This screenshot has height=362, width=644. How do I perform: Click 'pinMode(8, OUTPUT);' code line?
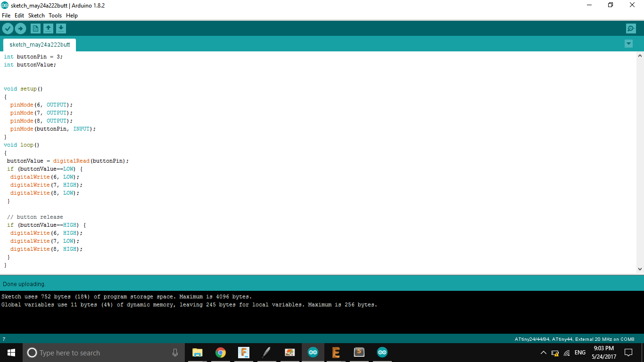(41, 121)
